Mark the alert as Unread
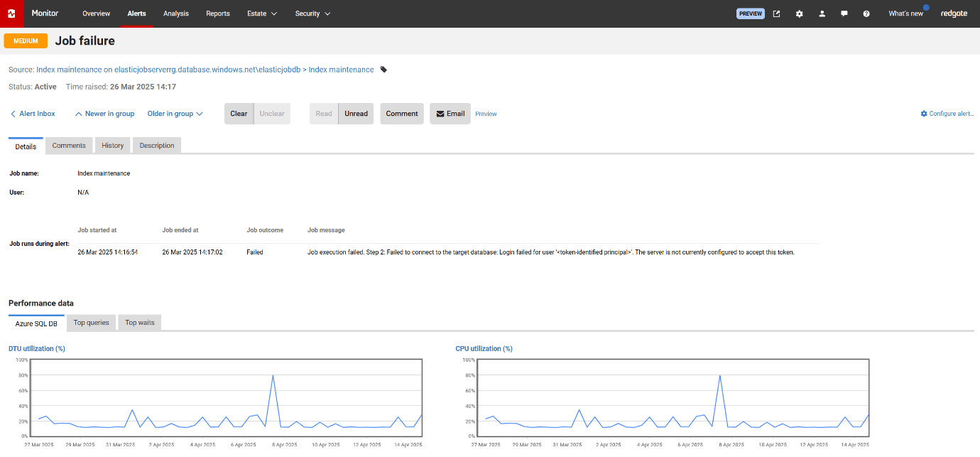 (x=356, y=114)
